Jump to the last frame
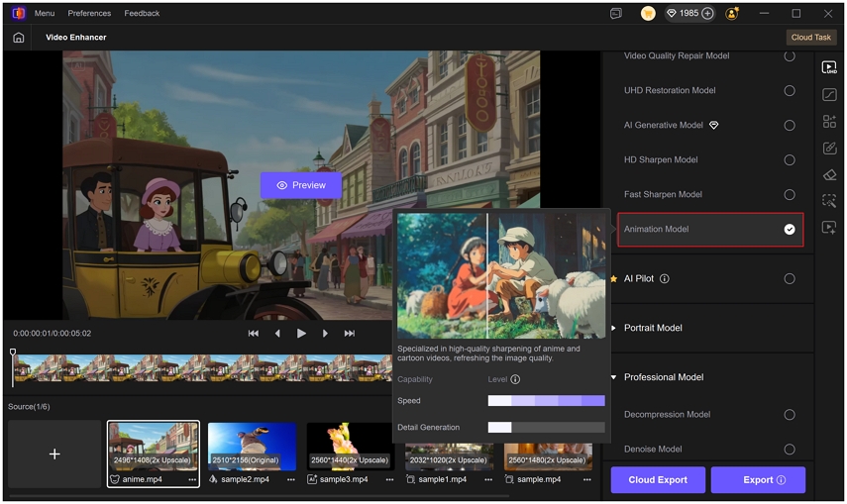Viewport: 847px width, 504px height. [x=350, y=334]
